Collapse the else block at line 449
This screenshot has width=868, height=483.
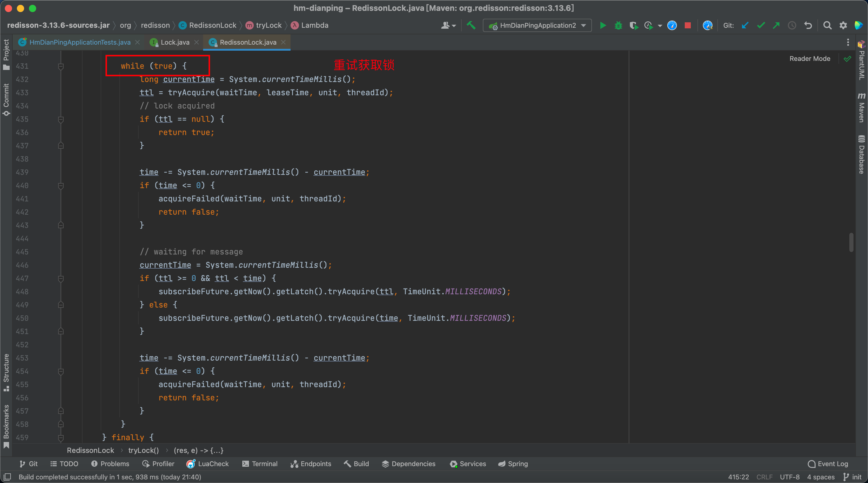pyautogui.click(x=61, y=305)
